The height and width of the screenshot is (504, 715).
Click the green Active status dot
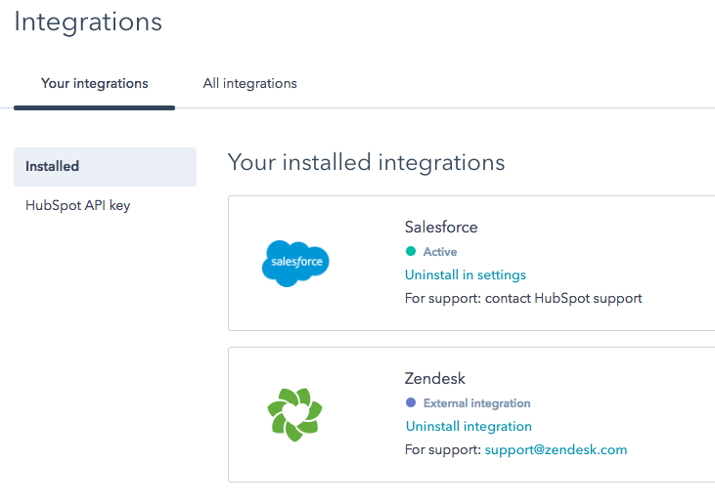pos(410,251)
